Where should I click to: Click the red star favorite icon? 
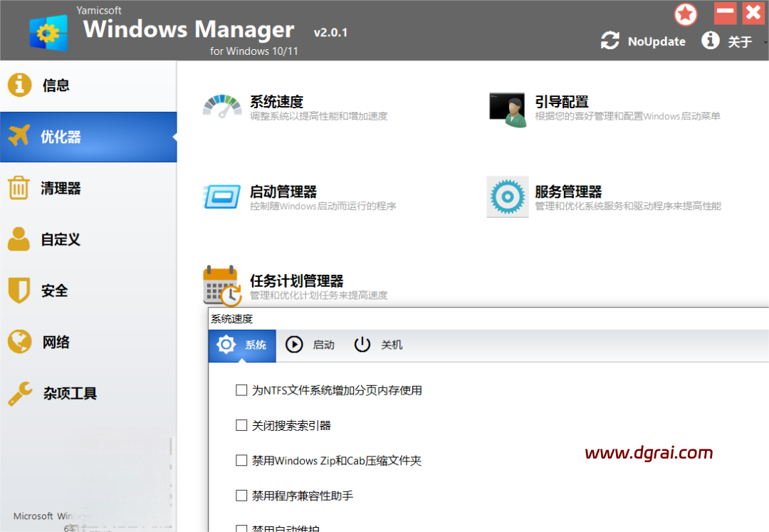[686, 14]
